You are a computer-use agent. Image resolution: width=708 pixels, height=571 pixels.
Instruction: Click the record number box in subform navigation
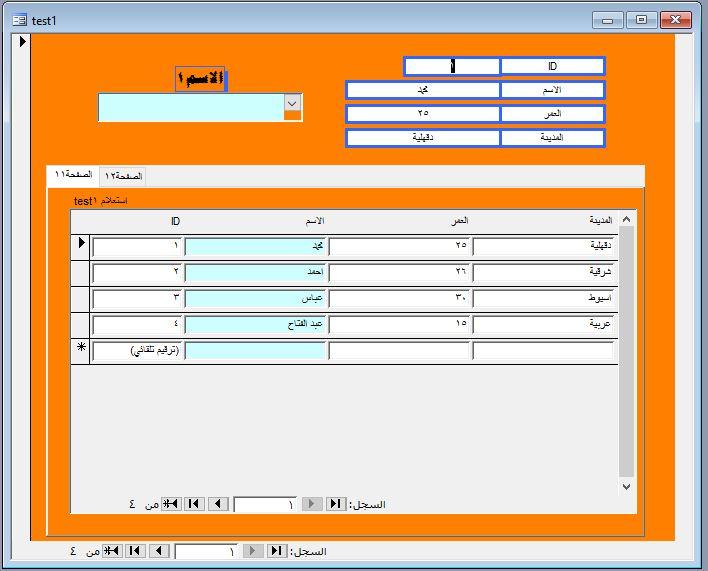(265, 504)
